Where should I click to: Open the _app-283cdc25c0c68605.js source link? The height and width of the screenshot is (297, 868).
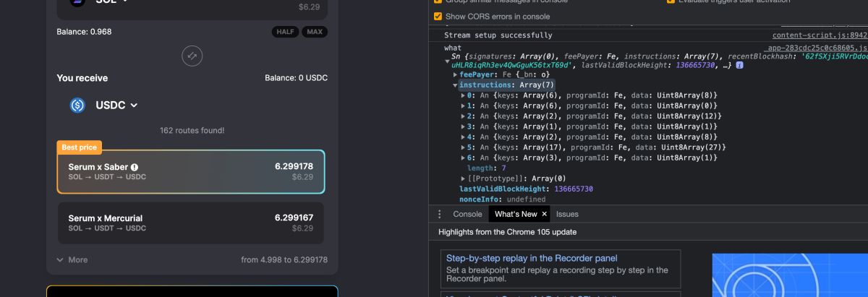(x=817, y=48)
